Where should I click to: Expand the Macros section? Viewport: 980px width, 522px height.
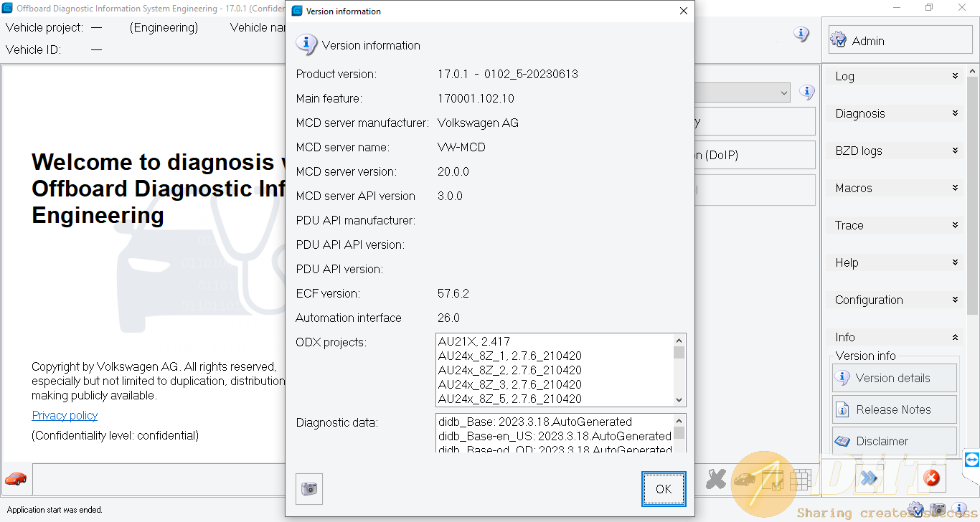click(x=895, y=188)
